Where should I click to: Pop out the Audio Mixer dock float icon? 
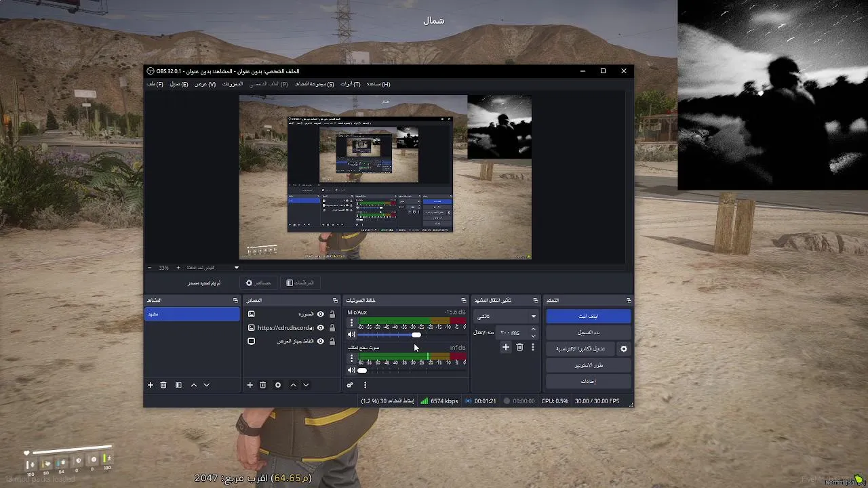(464, 300)
